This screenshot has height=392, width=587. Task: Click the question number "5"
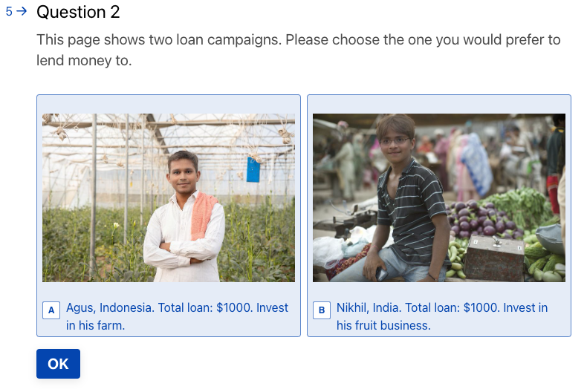point(9,12)
